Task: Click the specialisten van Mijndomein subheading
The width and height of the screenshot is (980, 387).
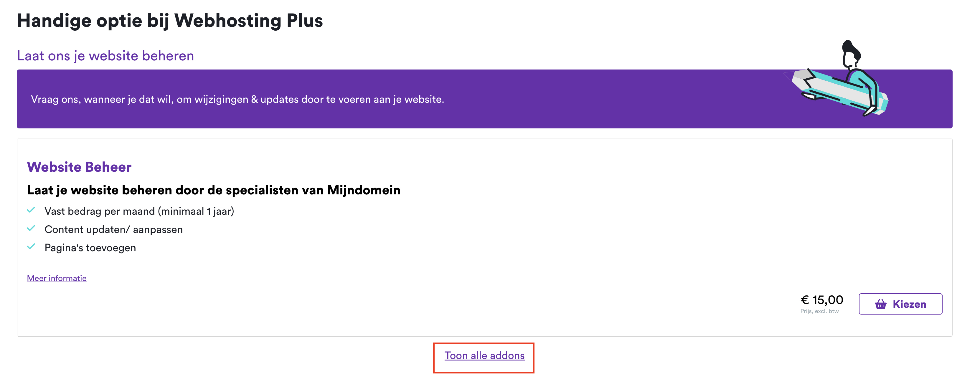Action: [213, 190]
